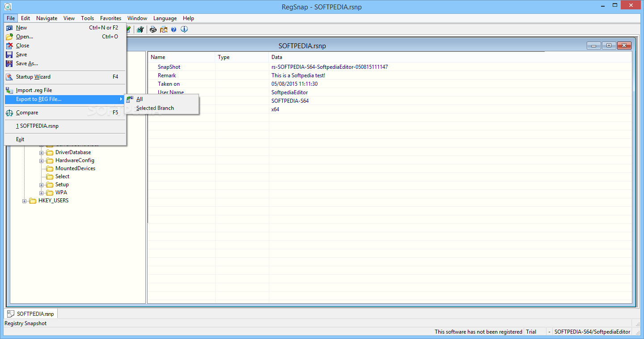The image size is (644, 339).
Task: Click the edit note pencil toolbar icon
Action: pyautogui.click(x=128, y=29)
